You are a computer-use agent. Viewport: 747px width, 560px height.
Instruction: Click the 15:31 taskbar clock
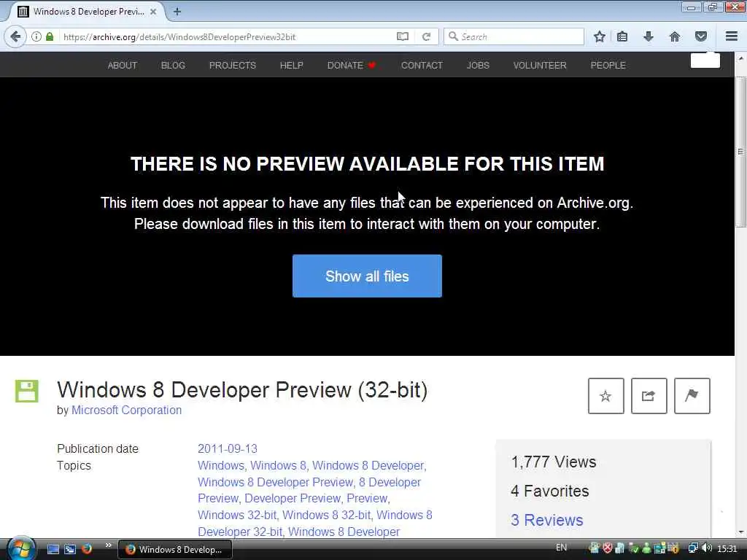pyautogui.click(x=727, y=548)
